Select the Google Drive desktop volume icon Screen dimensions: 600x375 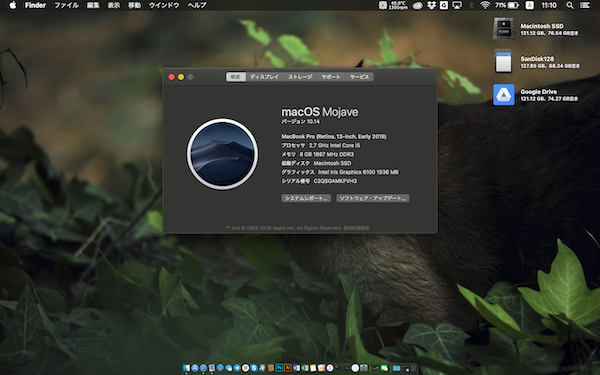pos(504,95)
